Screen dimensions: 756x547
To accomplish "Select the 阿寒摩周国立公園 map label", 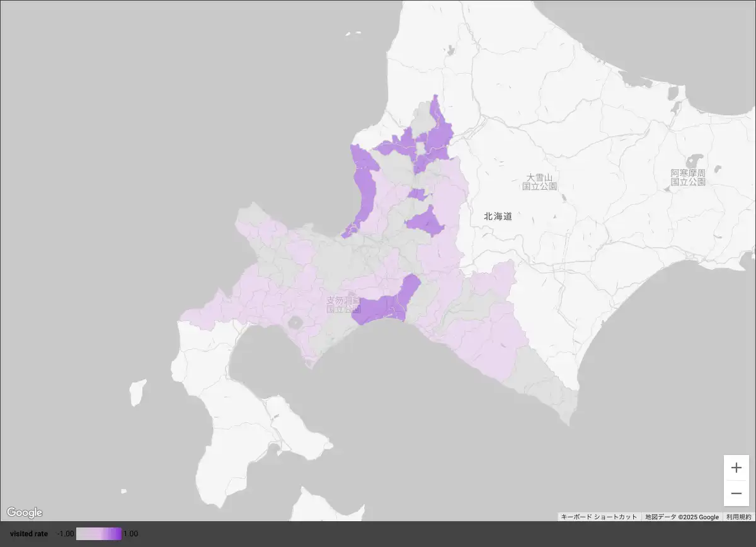I will (688, 177).
